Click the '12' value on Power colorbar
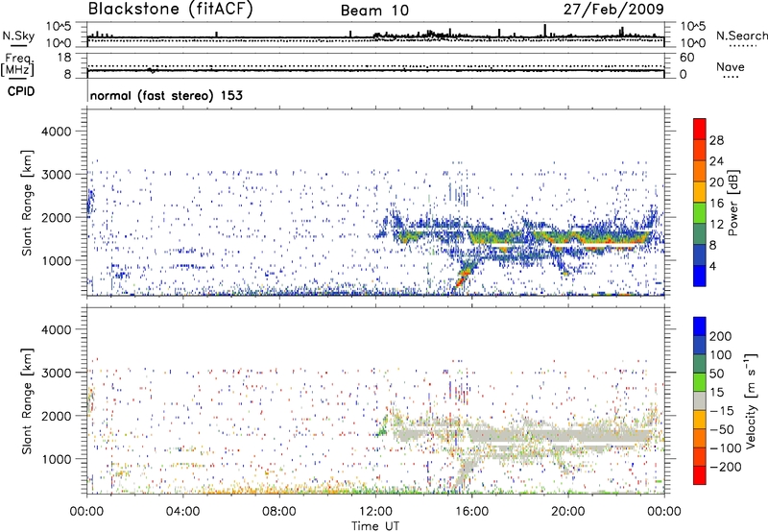Viewport: 768px width, 532px height. (716, 225)
